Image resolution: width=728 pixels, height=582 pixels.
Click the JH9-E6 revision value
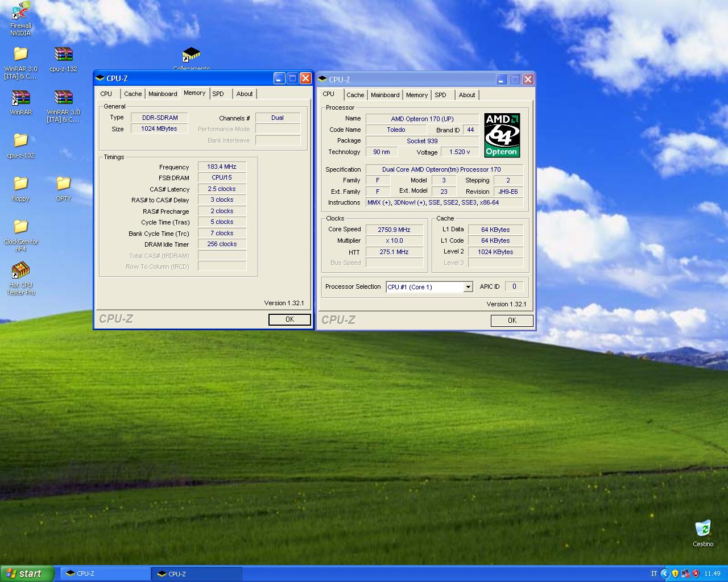tap(508, 192)
